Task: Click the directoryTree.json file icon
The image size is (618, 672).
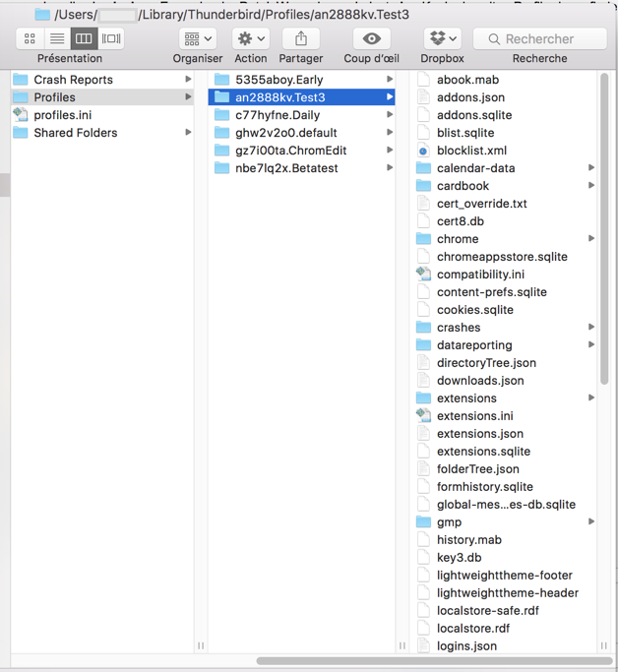Action: [423, 363]
